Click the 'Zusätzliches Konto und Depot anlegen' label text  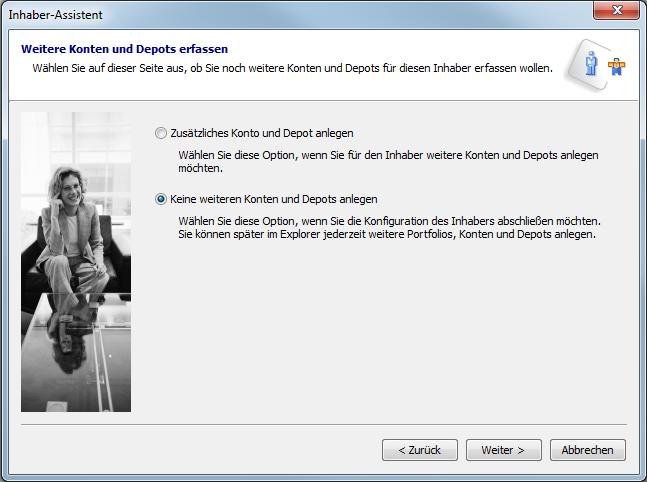(262, 133)
